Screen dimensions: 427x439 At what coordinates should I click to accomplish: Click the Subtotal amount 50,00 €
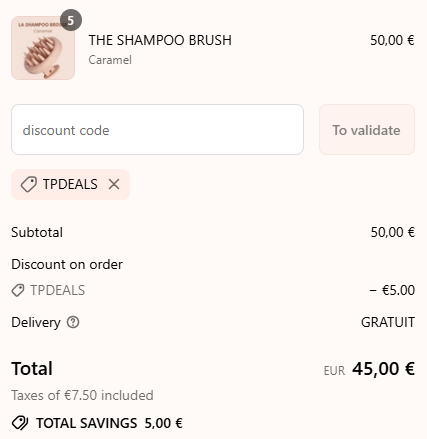[393, 232]
